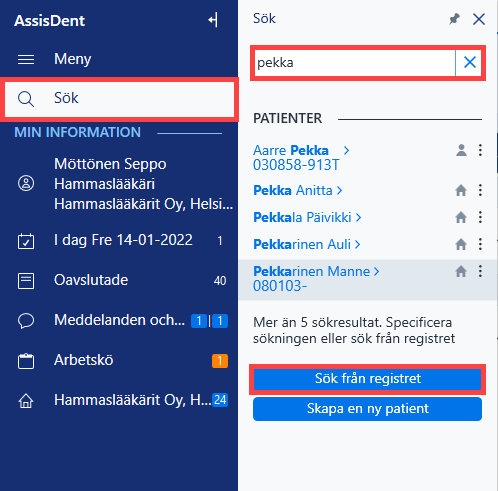This screenshot has width=498, height=491.
Task: Open more options for Aarre Pekka
Action: point(480,150)
